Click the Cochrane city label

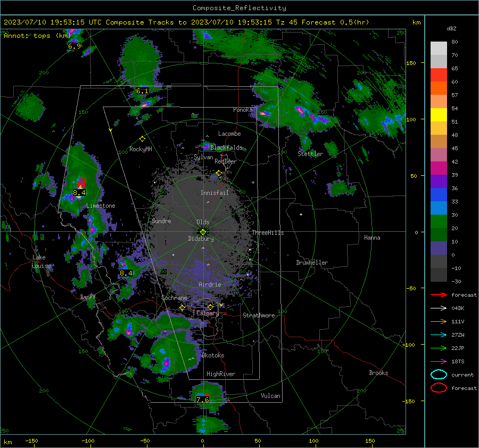click(x=174, y=298)
